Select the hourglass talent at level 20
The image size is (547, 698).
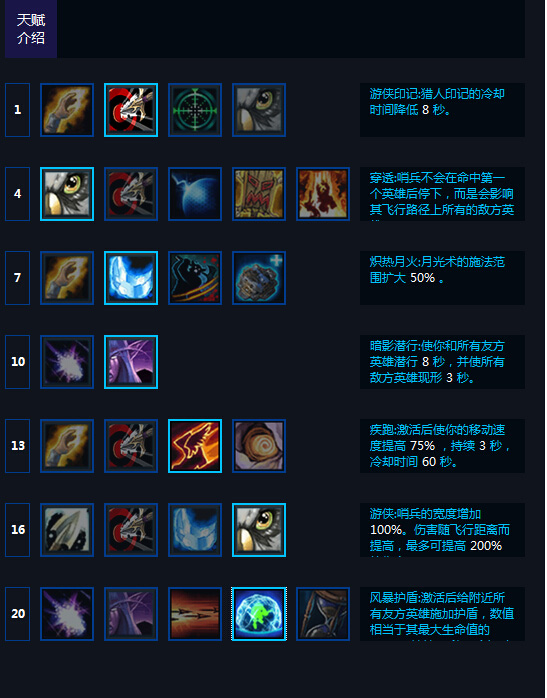pyautogui.click(x=323, y=614)
